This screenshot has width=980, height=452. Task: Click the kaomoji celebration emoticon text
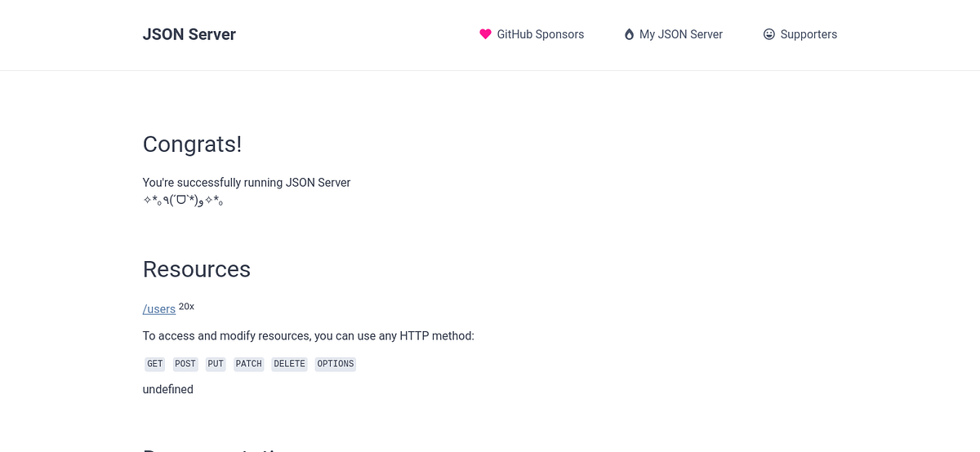click(x=183, y=199)
